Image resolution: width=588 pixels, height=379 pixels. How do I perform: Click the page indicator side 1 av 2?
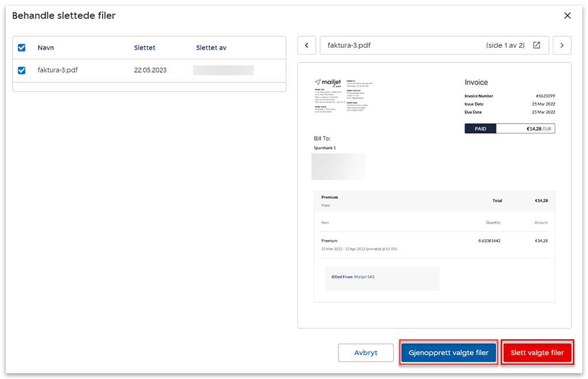505,46
